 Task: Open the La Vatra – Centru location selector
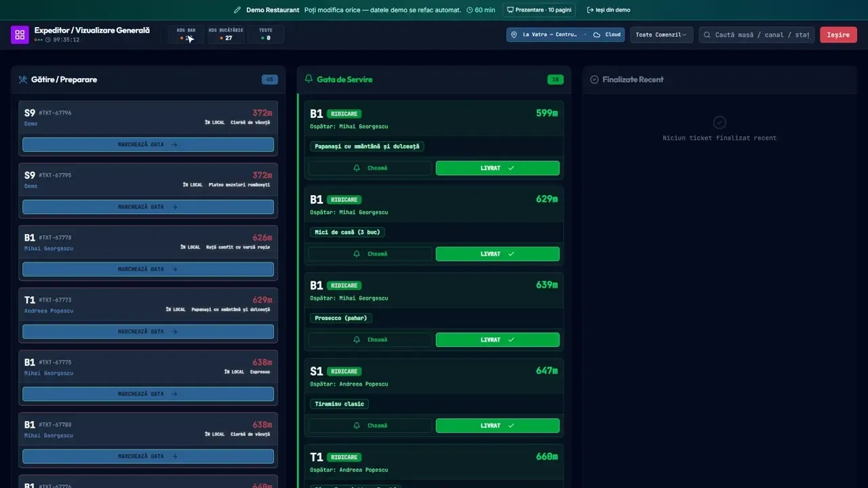[x=566, y=35]
